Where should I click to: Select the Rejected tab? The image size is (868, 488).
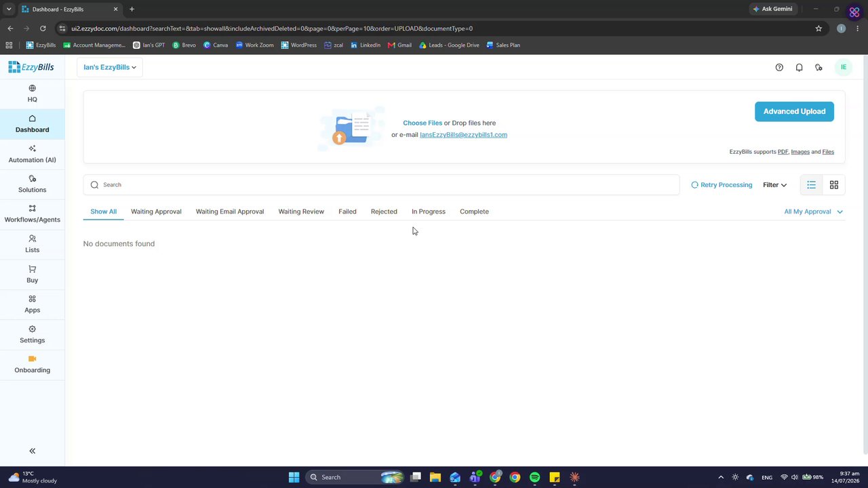[x=384, y=211]
